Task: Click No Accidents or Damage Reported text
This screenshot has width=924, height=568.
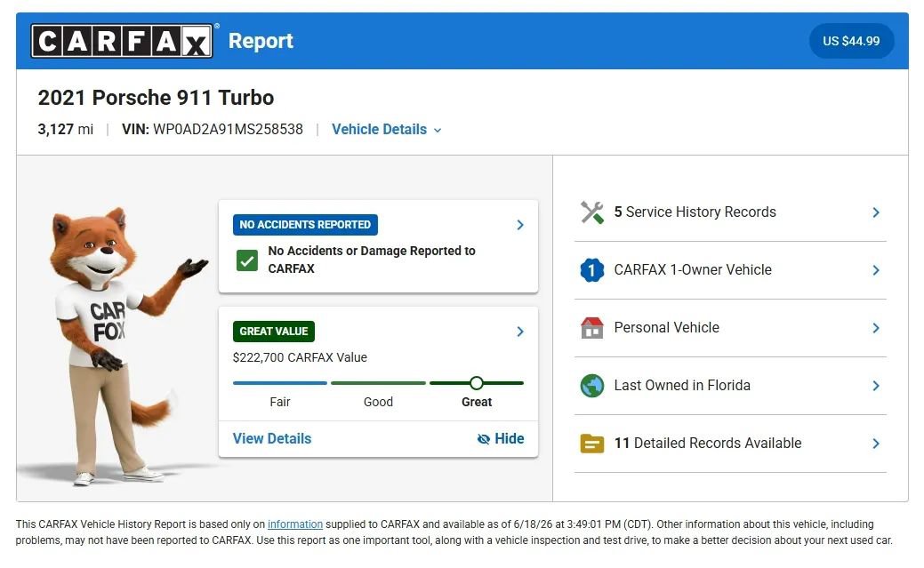Action: pyautogui.click(x=371, y=260)
